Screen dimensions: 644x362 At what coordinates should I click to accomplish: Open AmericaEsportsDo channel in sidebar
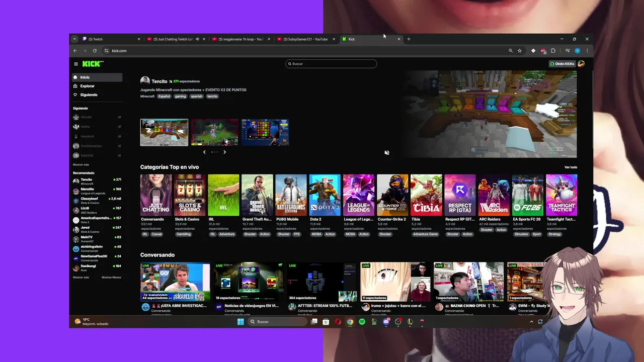97,220
